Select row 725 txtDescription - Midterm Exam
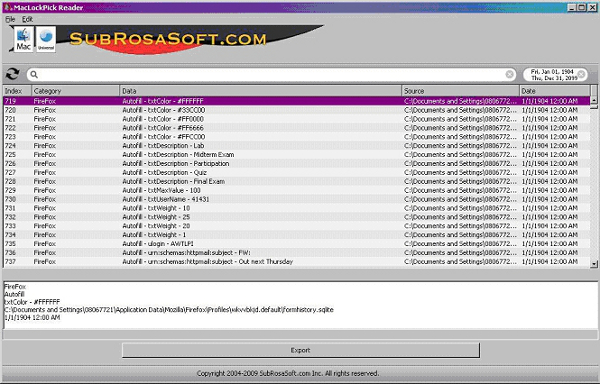This screenshot has width=600, height=384. pos(297,155)
